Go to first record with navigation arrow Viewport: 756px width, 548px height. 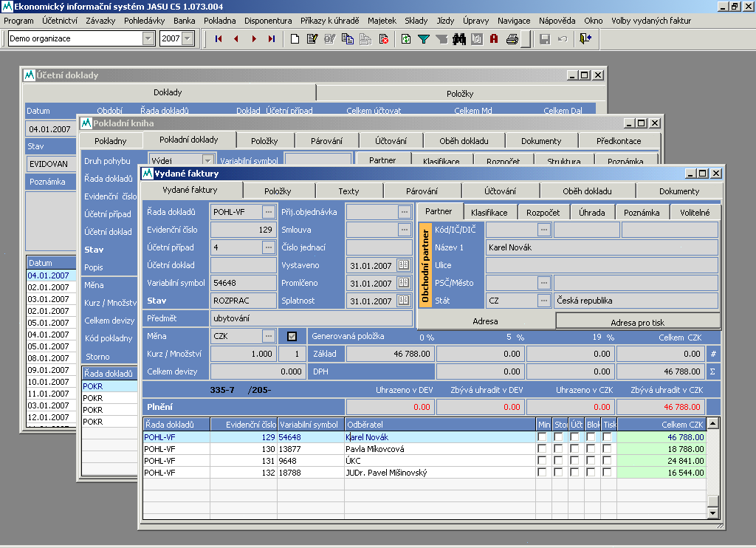[219, 39]
